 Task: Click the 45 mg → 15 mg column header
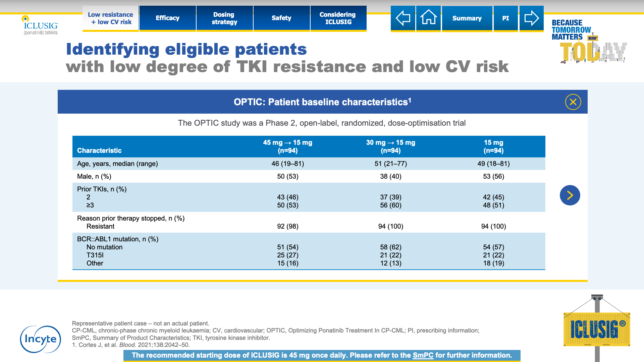[x=288, y=146]
